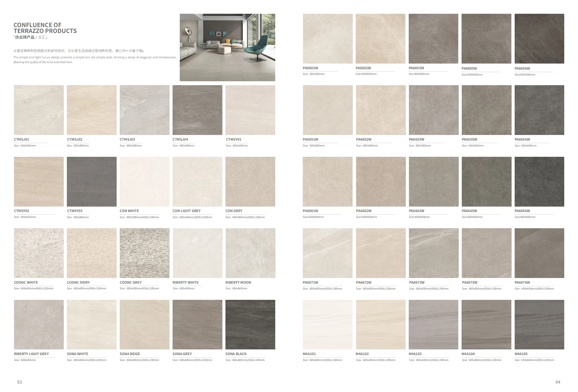This screenshot has height=392, width=578.
Task: Click the M4A105 striped grey tile
Action: tap(539, 324)
